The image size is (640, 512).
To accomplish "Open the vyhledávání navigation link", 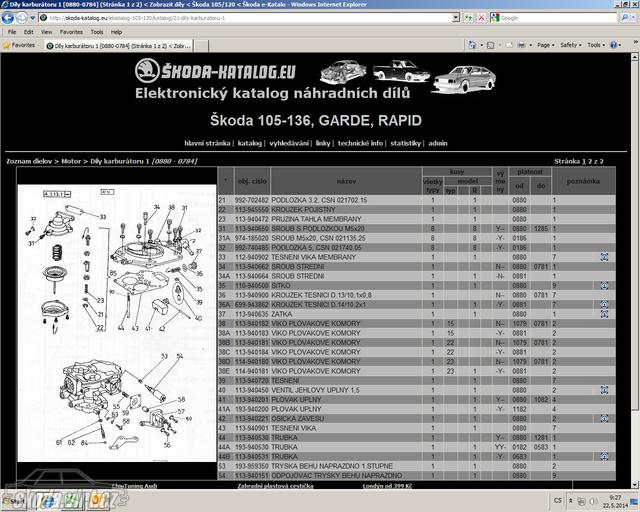I will [x=289, y=143].
